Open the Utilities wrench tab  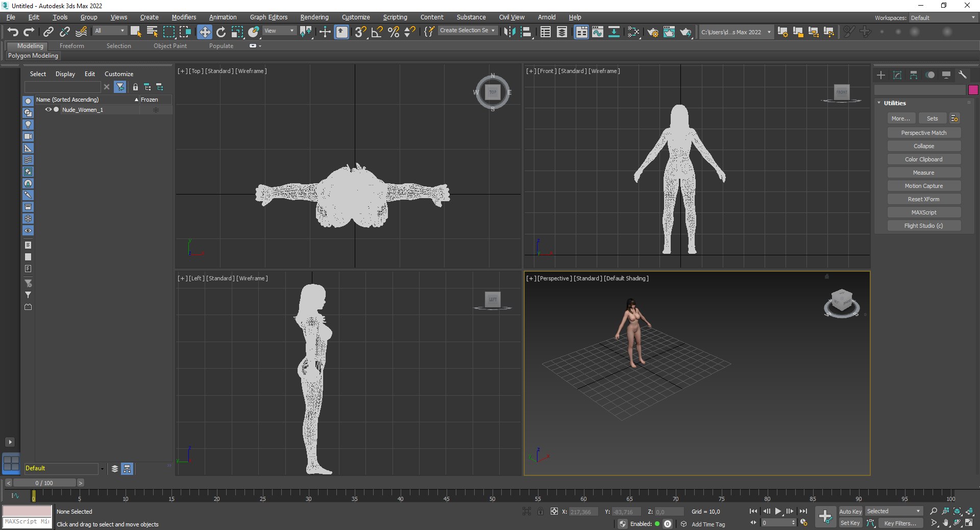[963, 75]
